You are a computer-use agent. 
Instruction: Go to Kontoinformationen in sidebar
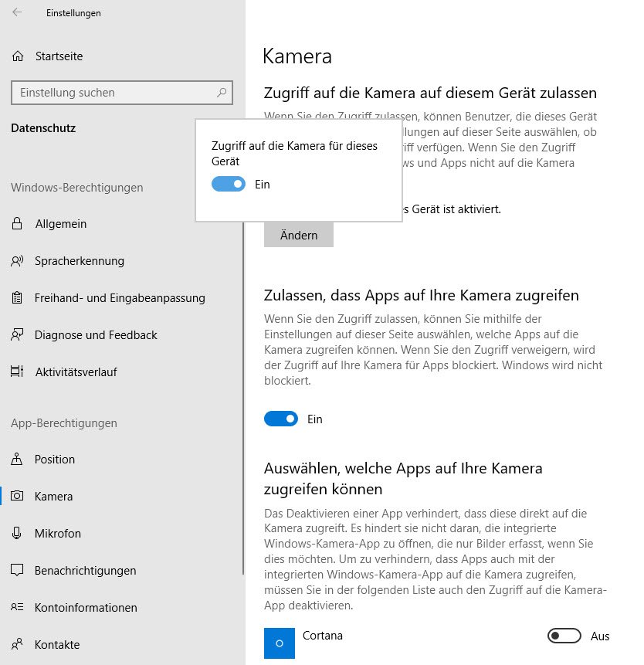[x=86, y=608]
